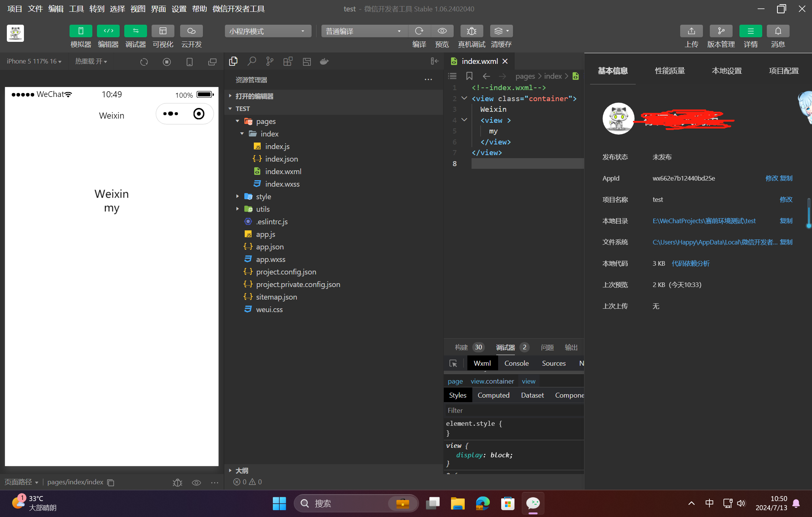The image size is (812, 517).
Task: Switch to the Console tab
Action: coord(516,363)
